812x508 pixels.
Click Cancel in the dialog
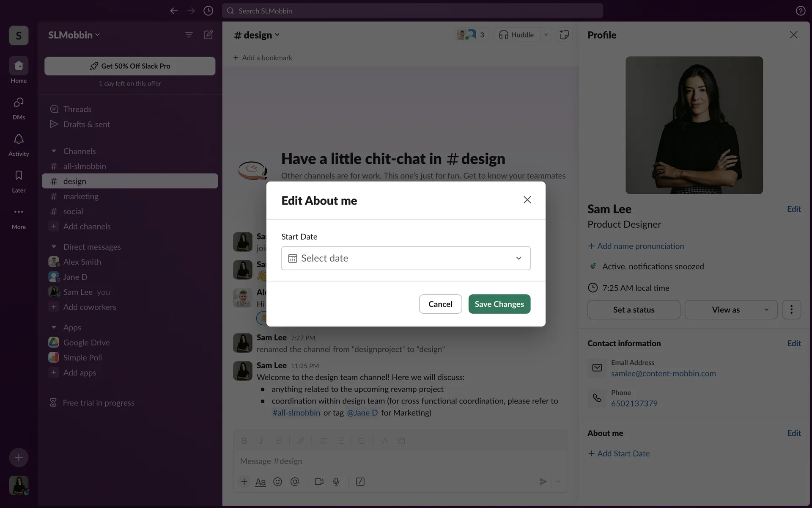[440, 304]
